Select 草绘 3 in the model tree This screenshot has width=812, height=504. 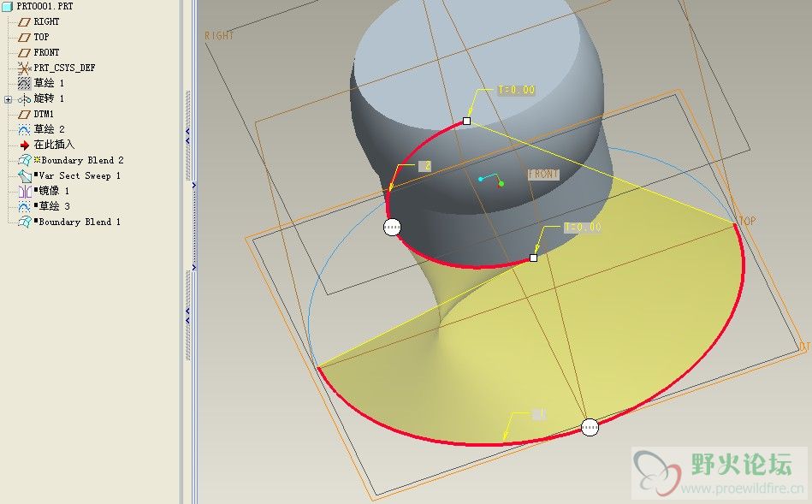52,206
